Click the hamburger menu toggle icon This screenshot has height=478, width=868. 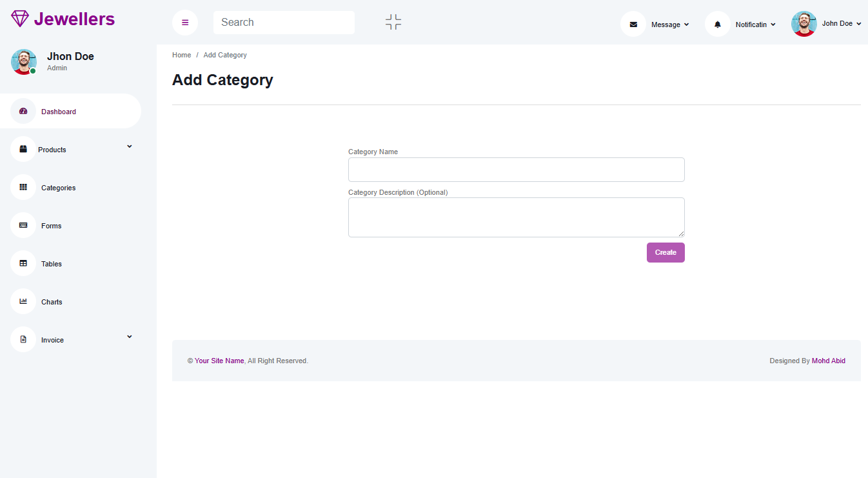(x=185, y=23)
